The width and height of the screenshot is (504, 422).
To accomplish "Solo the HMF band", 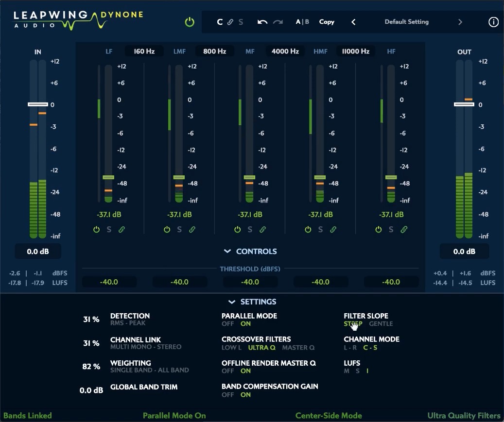I will pos(320,229).
